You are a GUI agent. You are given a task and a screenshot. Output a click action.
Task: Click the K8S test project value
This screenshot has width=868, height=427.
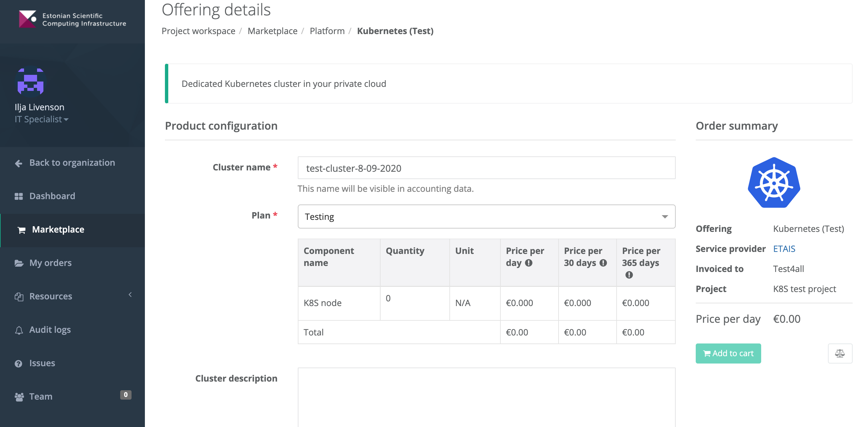pos(804,289)
